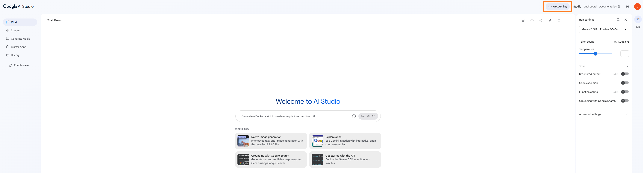Click the compare mode arrows icon
The width and height of the screenshot is (644, 173).
coord(550,20)
